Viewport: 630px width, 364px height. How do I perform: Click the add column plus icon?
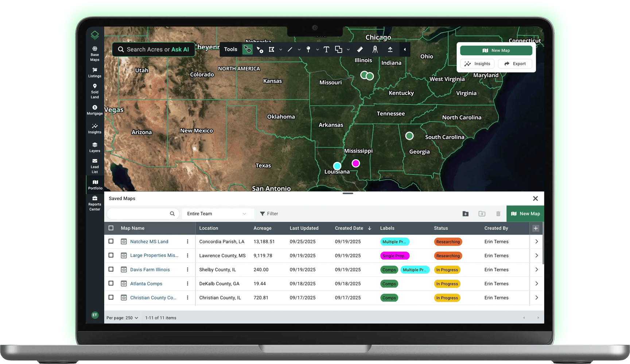point(536,228)
